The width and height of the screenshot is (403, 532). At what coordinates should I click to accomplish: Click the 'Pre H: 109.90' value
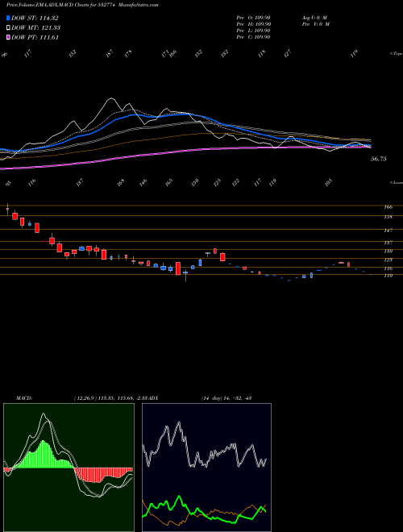[253, 24]
